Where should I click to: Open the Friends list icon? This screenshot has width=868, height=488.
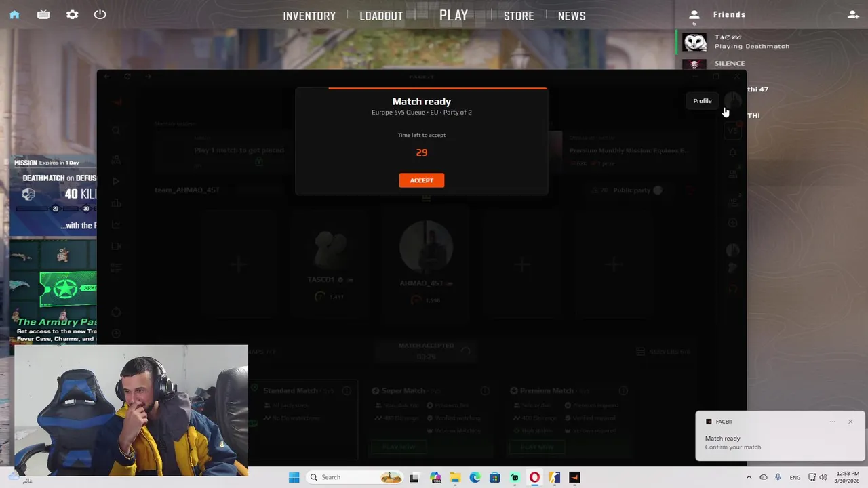[694, 14]
